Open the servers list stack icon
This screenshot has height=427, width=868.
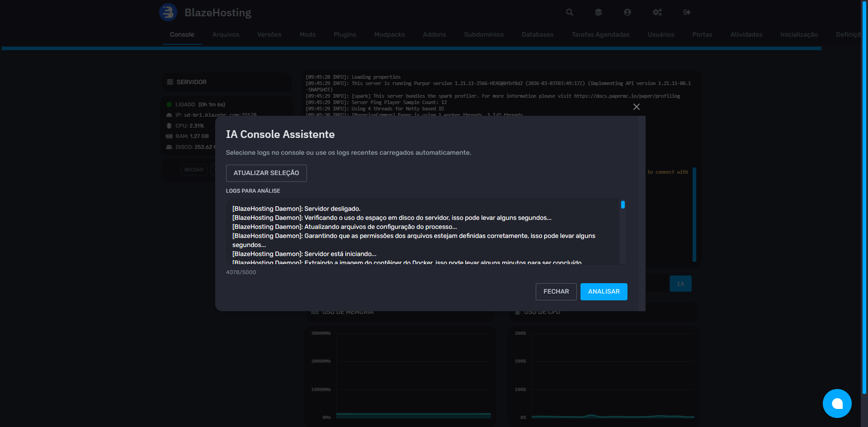point(598,12)
